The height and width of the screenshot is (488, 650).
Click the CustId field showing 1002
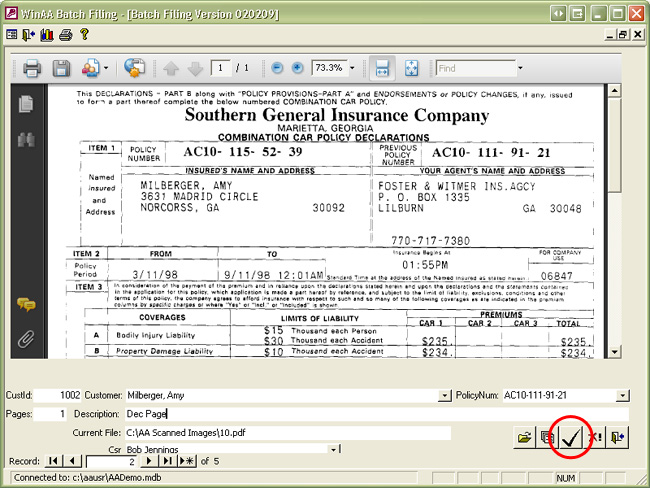tap(58, 395)
